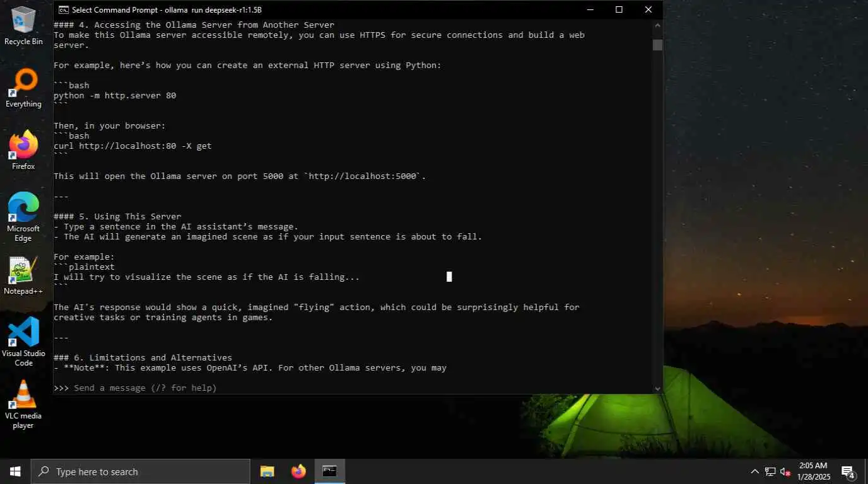Viewport: 868px width, 484px height.
Task: Open the Windows Start menu
Action: tap(15, 471)
